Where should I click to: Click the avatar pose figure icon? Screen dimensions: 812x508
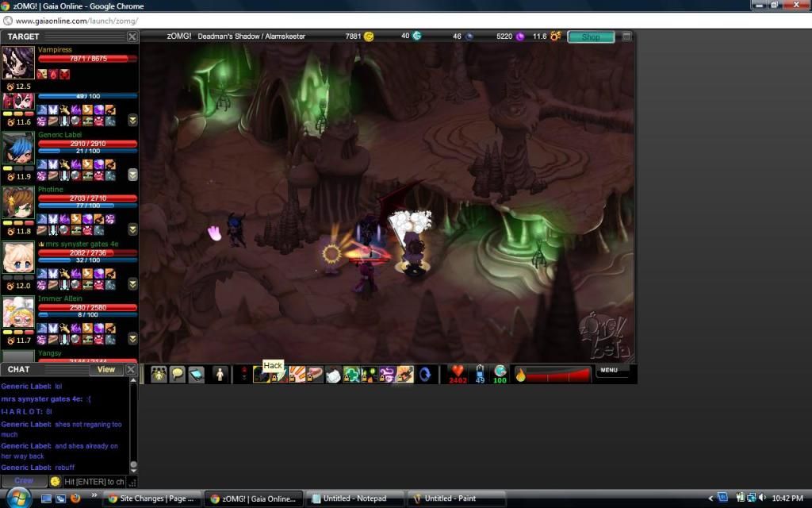click(220, 375)
